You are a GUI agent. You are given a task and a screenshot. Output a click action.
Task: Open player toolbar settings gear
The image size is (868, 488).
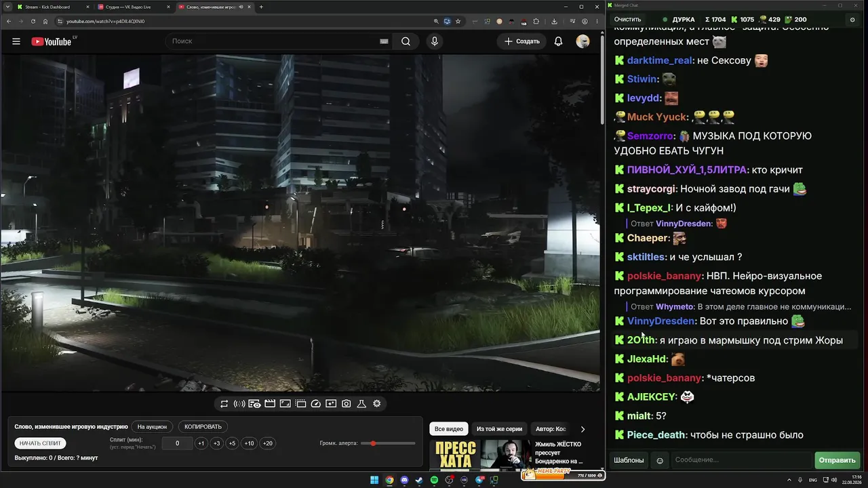click(377, 404)
